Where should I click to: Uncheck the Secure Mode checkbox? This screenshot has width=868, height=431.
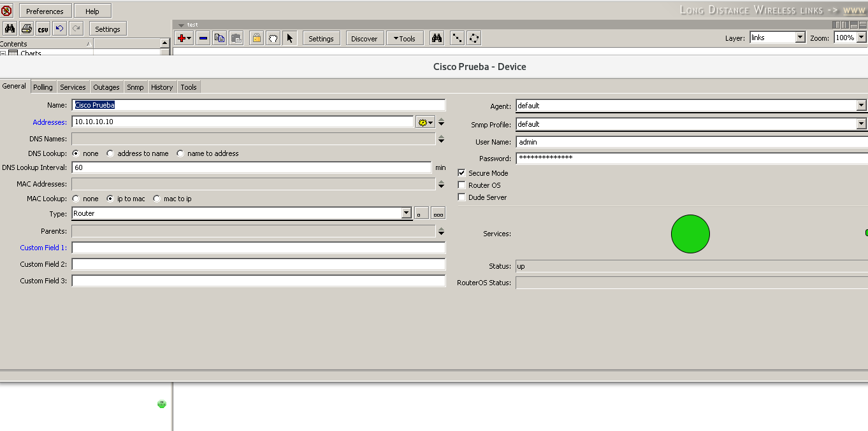pyautogui.click(x=462, y=173)
